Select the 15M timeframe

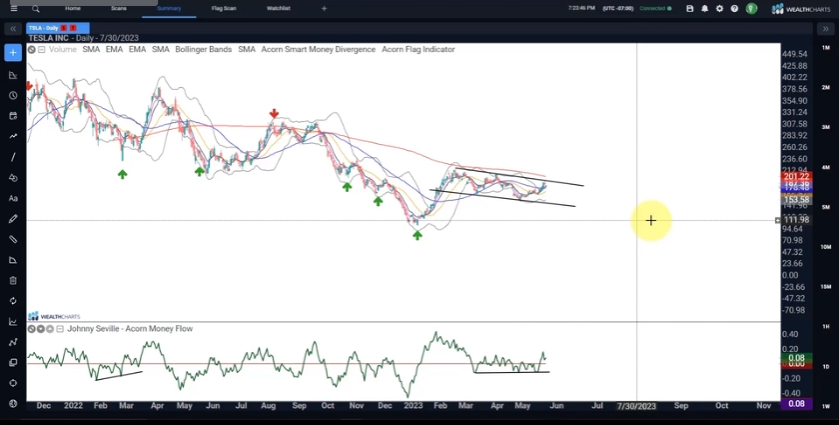826,287
